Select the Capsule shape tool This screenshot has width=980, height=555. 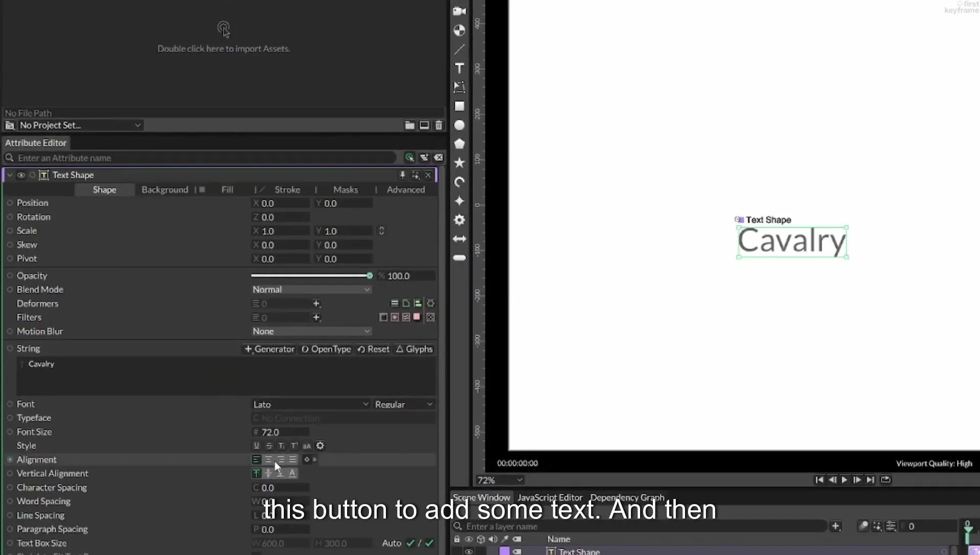click(459, 258)
